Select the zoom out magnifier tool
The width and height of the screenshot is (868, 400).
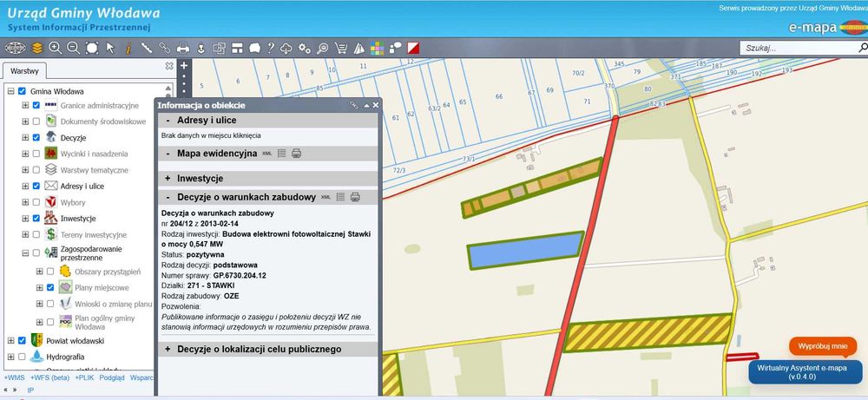pyautogui.click(x=73, y=48)
